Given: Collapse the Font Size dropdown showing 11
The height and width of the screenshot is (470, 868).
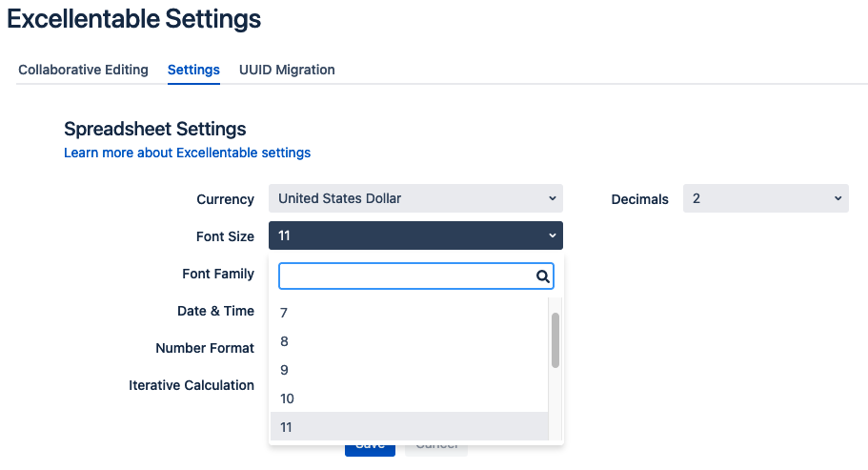Looking at the screenshot, I should click(415, 235).
